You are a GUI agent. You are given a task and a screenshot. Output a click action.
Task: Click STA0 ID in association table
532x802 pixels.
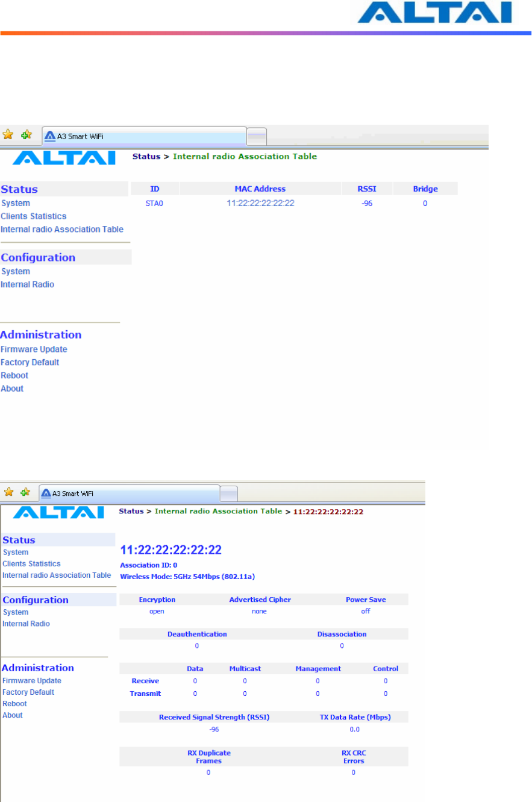pos(154,204)
